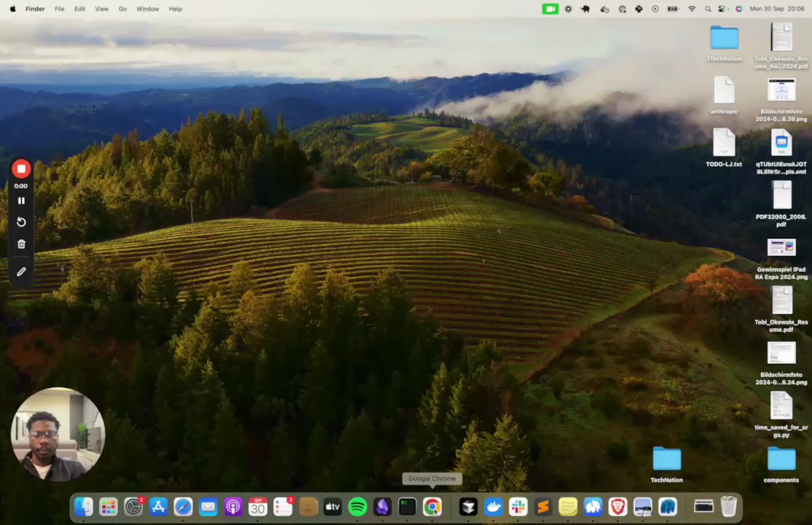The image size is (812, 525).
Task: Open the Mail app in the Dock
Action: pos(208,507)
